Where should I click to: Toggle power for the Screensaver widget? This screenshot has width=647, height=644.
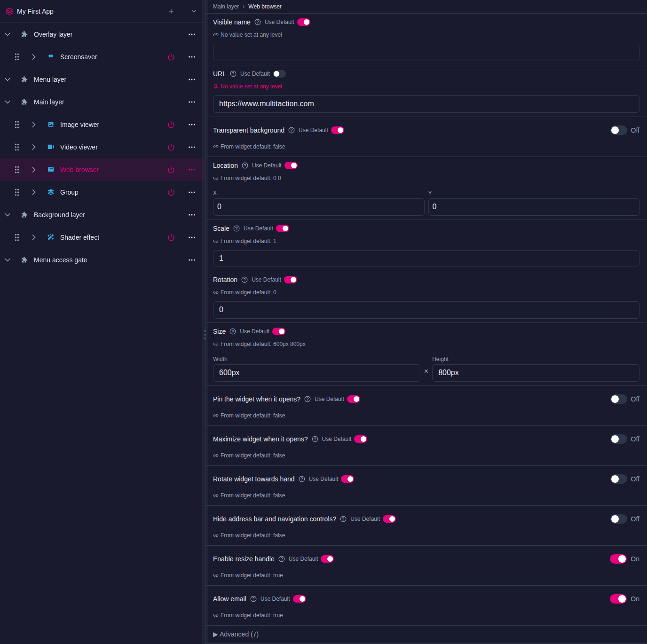(x=171, y=57)
